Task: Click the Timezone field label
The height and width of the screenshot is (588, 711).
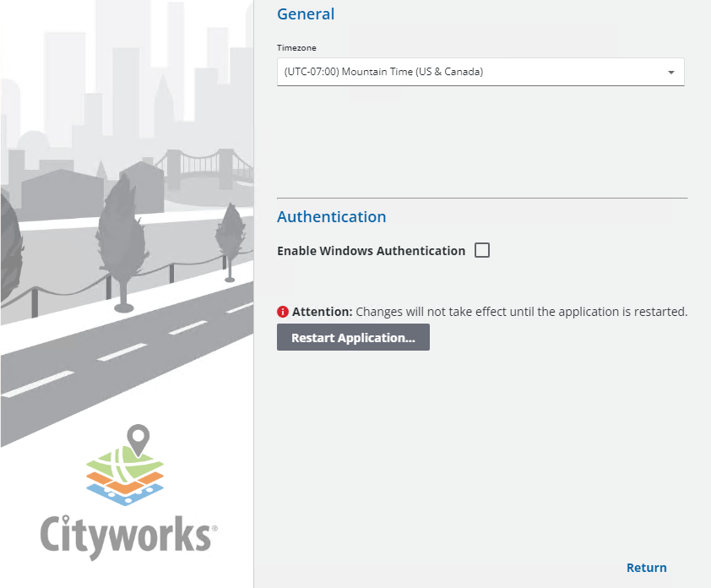Action: 296,48
